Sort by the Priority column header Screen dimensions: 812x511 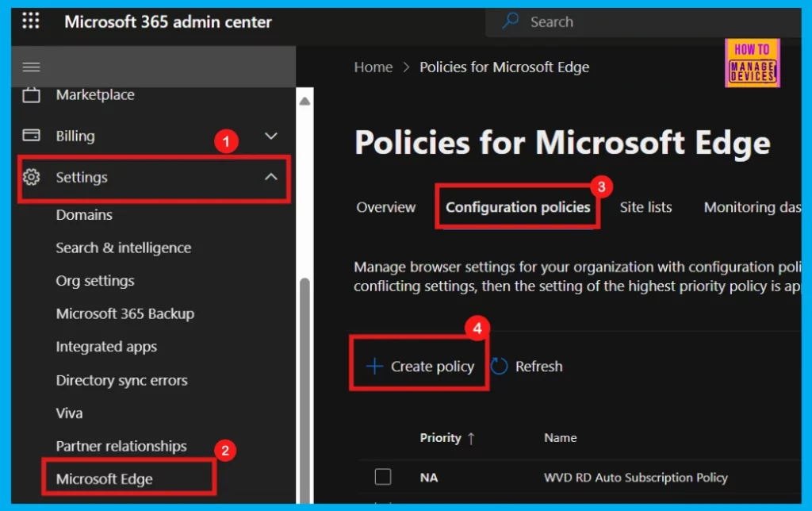pos(440,438)
